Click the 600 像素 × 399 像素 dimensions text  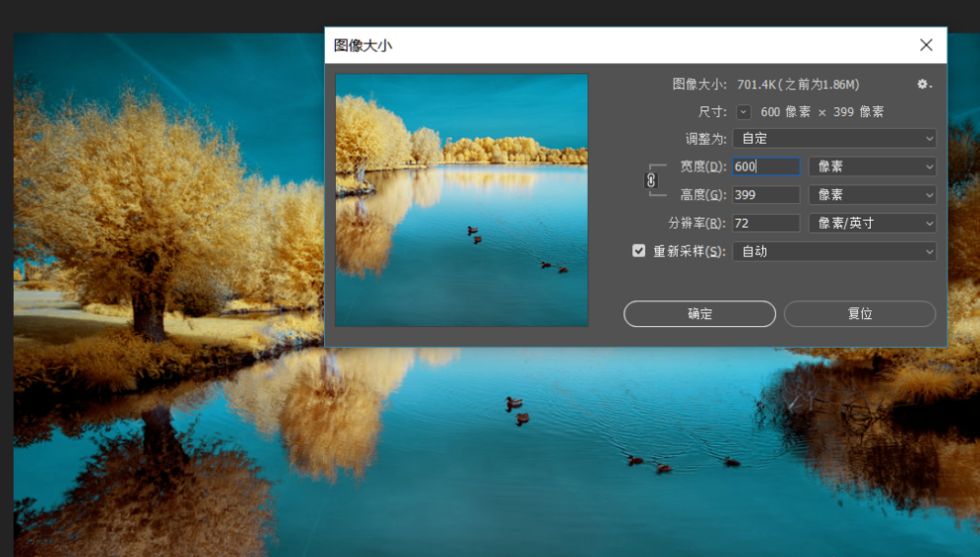click(x=821, y=112)
